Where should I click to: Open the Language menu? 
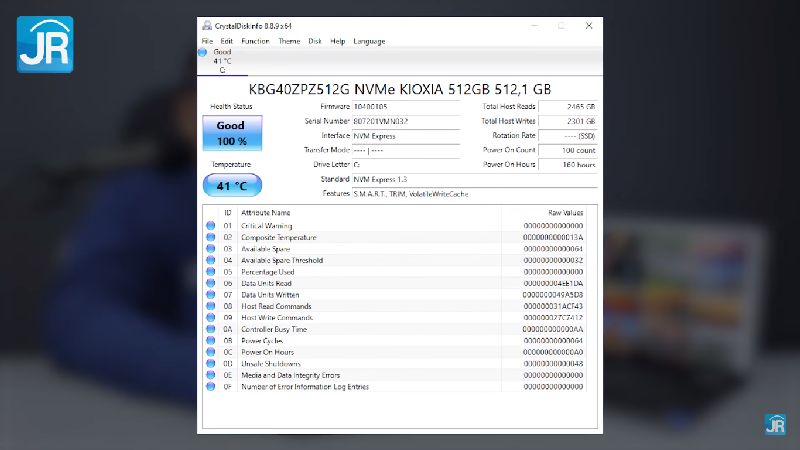point(369,41)
